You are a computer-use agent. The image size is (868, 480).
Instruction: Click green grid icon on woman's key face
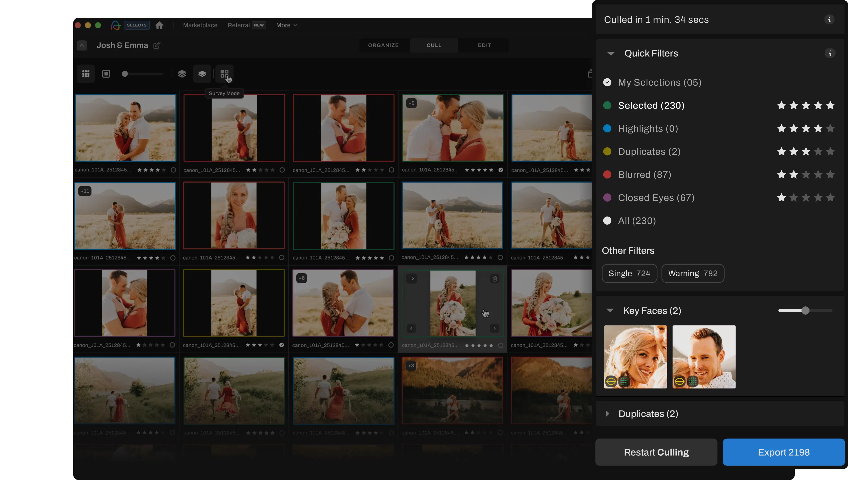624,381
